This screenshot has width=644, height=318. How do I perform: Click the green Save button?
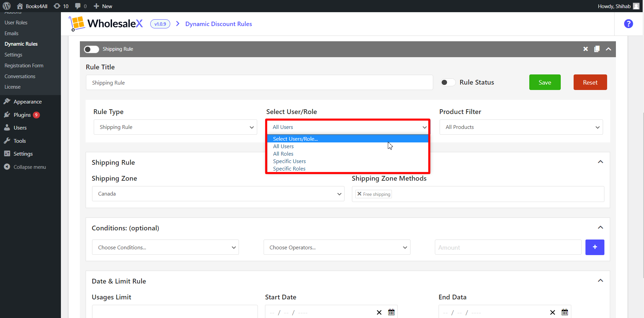545,82
